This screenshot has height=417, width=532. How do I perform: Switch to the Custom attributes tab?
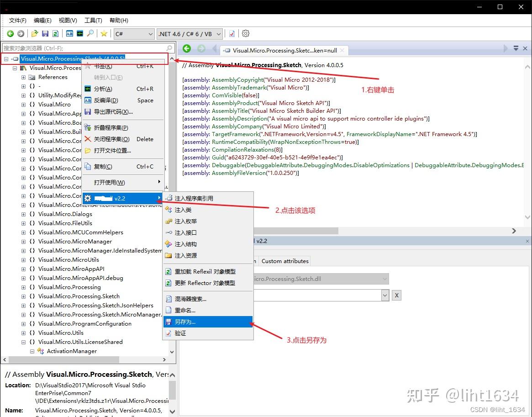[x=284, y=261]
